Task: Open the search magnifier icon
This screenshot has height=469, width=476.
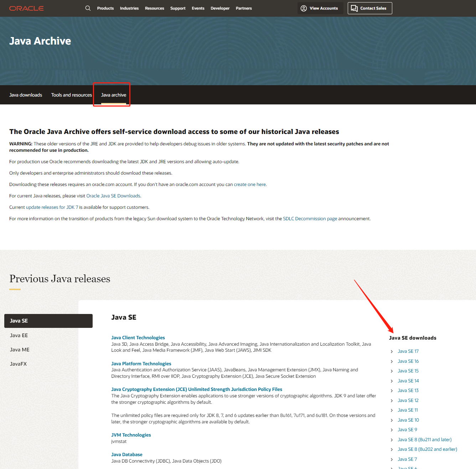Action: (x=88, y=8)
